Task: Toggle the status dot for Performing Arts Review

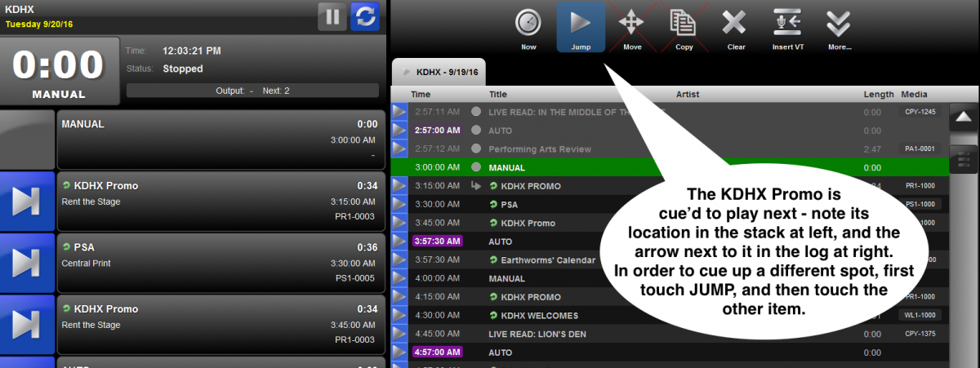Action: click(476, 149)
